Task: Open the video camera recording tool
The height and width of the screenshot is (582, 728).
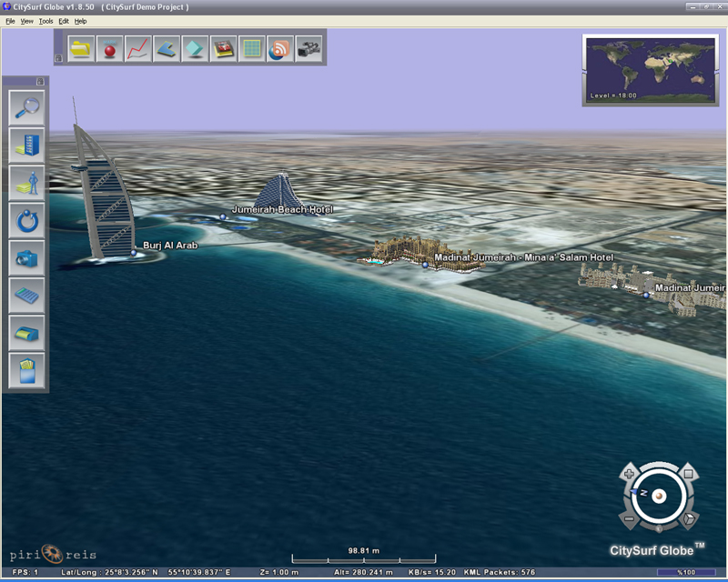Action: pyautogui.click(x=308, y=49)
